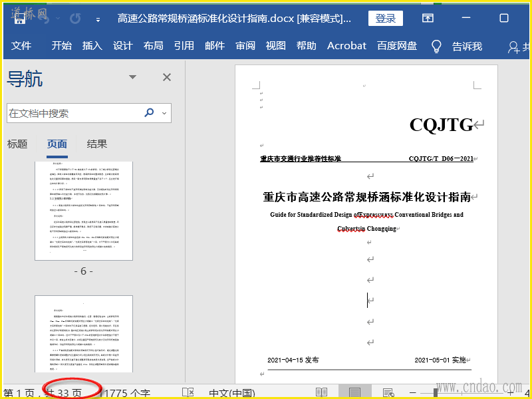Viewport: 532px width, 399px height.
Task: Switch to Read Mode view
Action: coord(322,392)
